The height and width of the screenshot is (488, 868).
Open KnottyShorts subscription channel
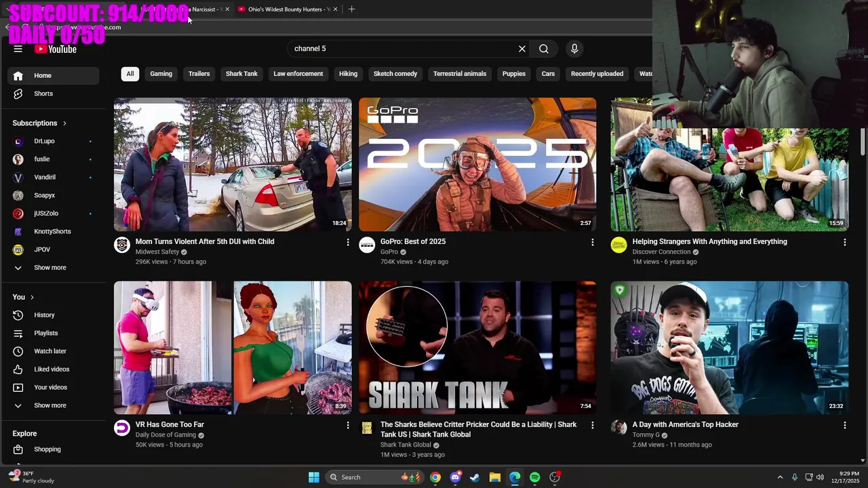pos(54,231)
